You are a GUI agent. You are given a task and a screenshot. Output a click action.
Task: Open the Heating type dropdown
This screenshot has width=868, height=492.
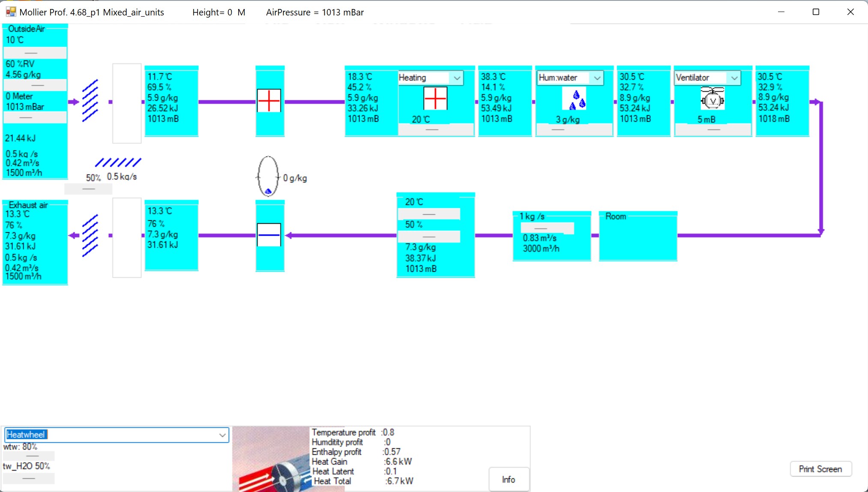[x=457, y=78]
